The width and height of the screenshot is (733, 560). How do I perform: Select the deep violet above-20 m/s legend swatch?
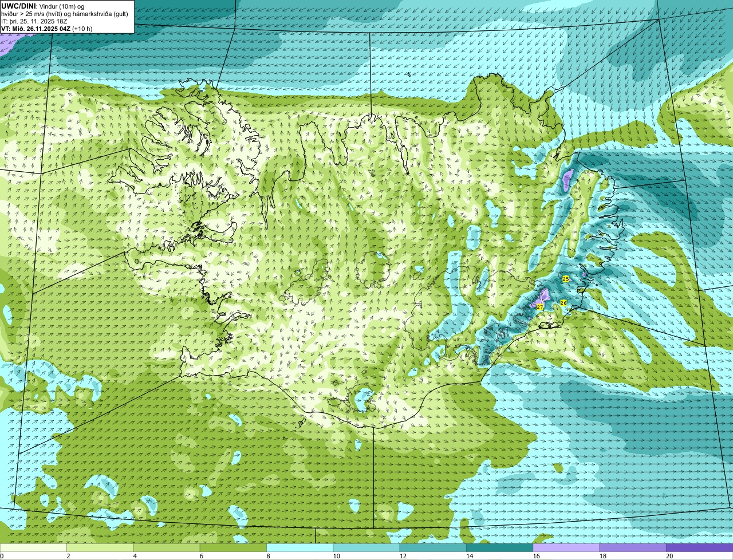pyautogui.click(x=700, y=547)
